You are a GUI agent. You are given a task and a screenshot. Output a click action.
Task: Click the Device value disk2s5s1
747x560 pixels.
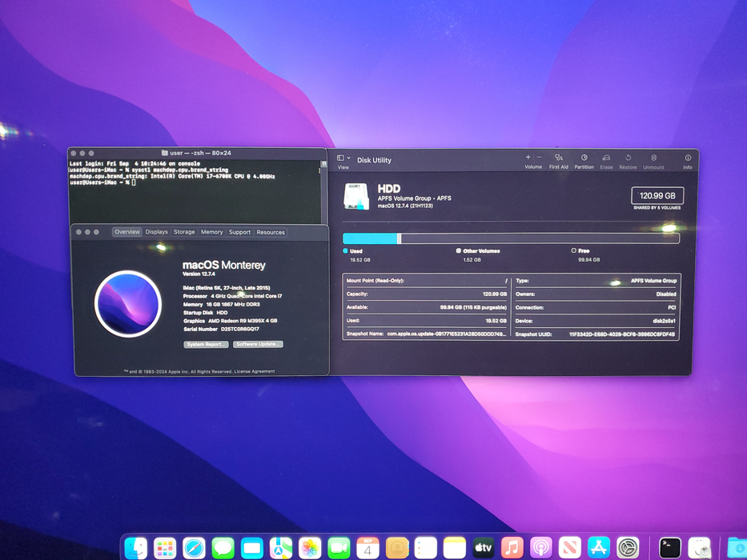664,321
